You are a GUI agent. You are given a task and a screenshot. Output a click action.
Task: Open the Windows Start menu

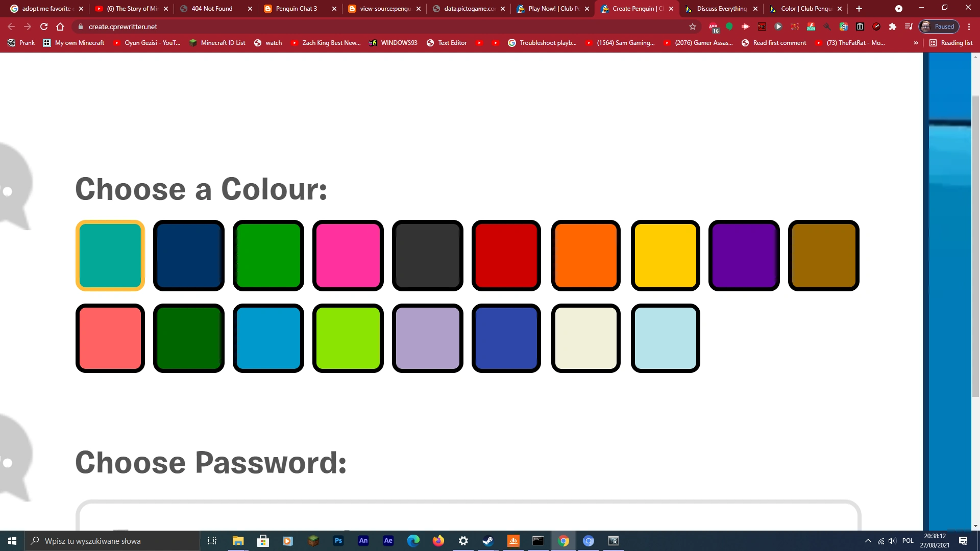(x=11, y=541)
